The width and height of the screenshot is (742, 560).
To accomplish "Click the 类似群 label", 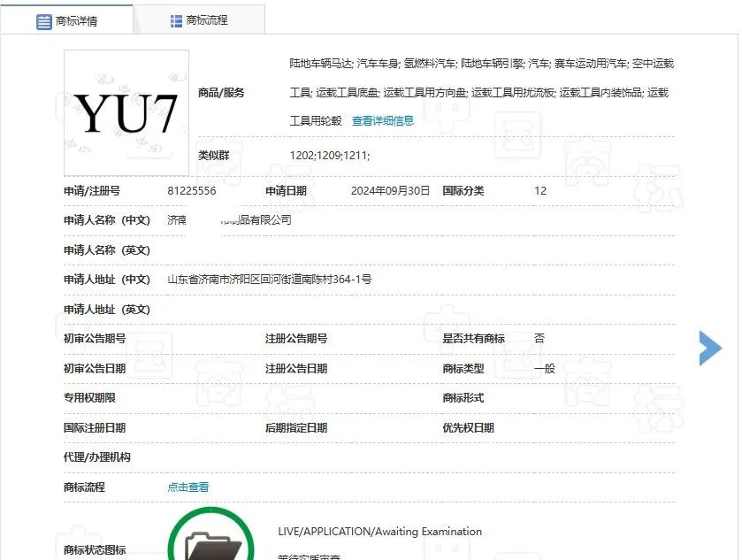I will coord(214,156).
